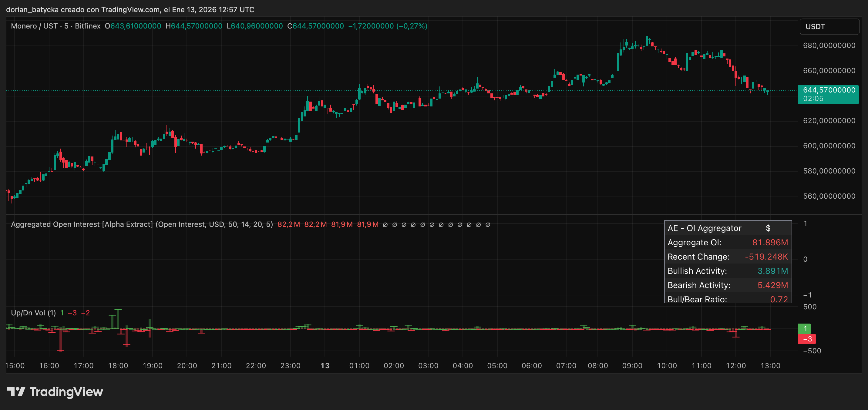Click the Recent Change value −519.248K
The width and height of the screenshot is (868, 410).
(x=766, y=256)
